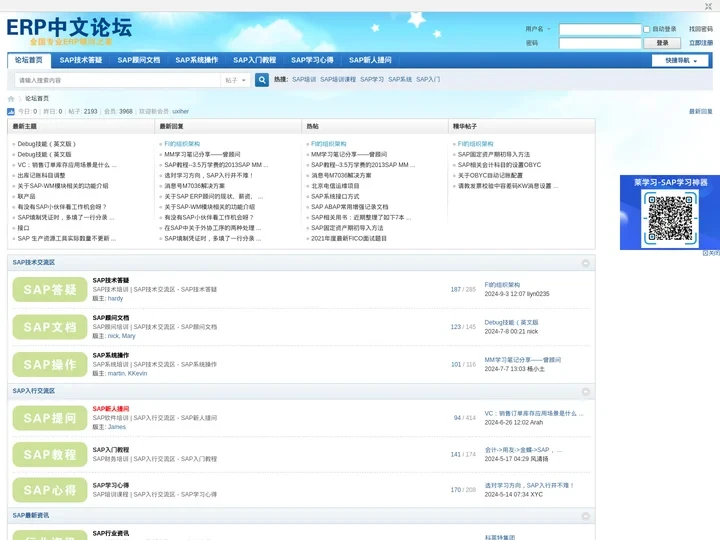Open moderator KKevin's profile
720x540 pixels.
137,374
